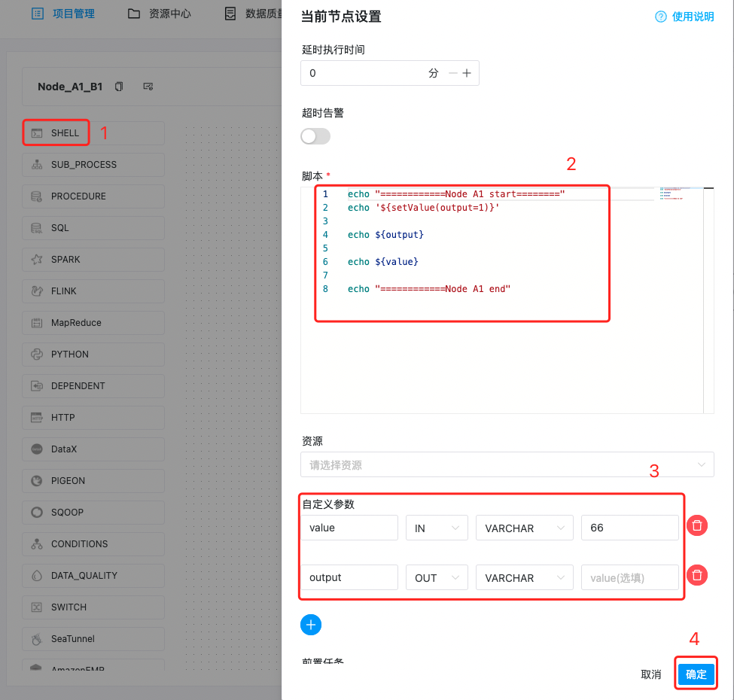
Task: Click script line 2 setValue text
Action: [x=437, y=207]
